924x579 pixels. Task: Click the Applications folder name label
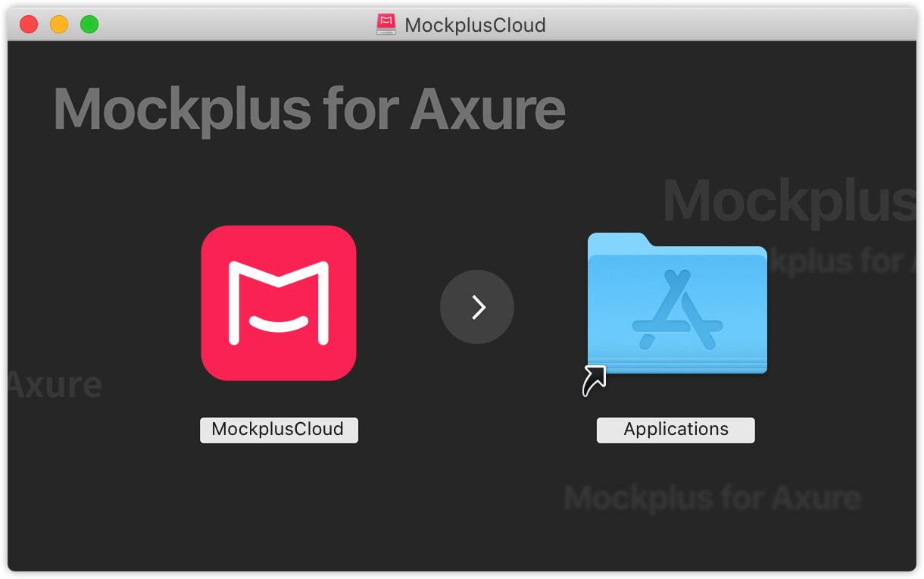[x=676, y=430]
